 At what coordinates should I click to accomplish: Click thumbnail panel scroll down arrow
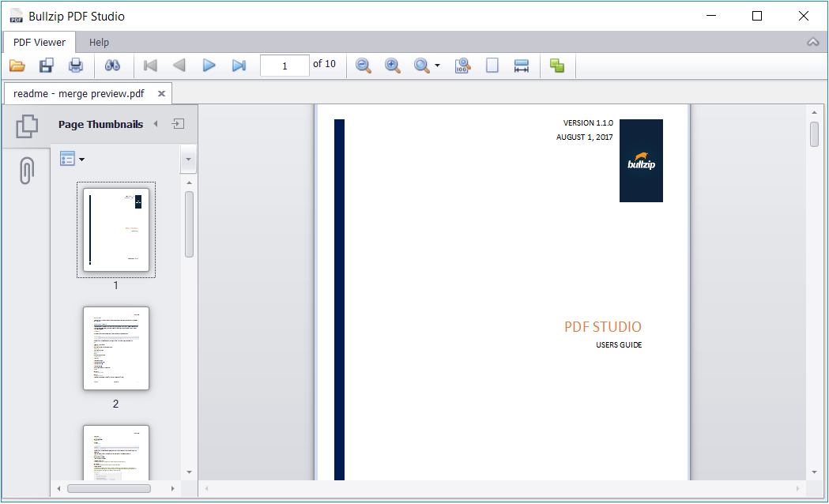coord(190,472)
